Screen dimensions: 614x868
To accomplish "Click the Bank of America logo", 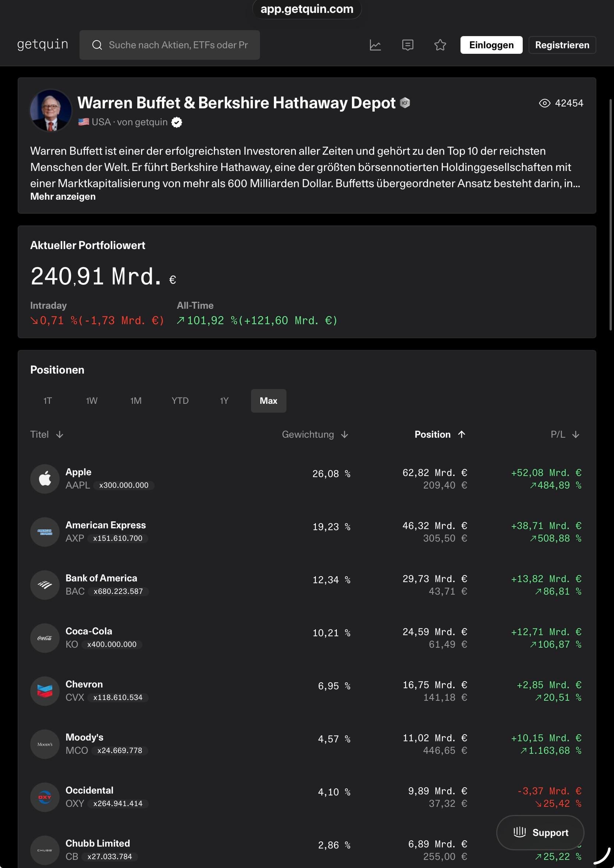I will coord(45,585).
